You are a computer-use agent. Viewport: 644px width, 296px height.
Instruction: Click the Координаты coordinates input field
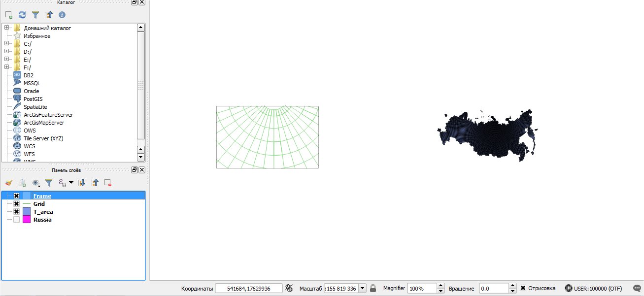249,289
